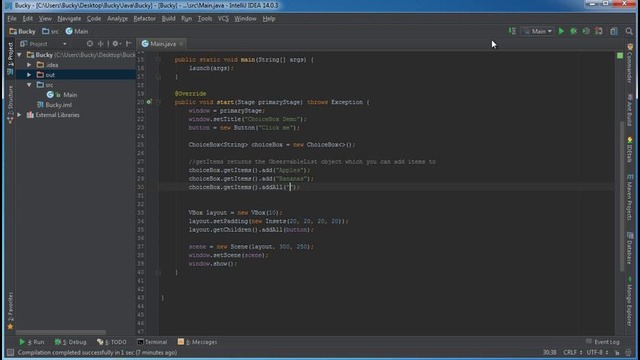The width and height of the screenshot is (640, 360).
Task: Open the Commander side panel
Action: [x=630, y=63]
